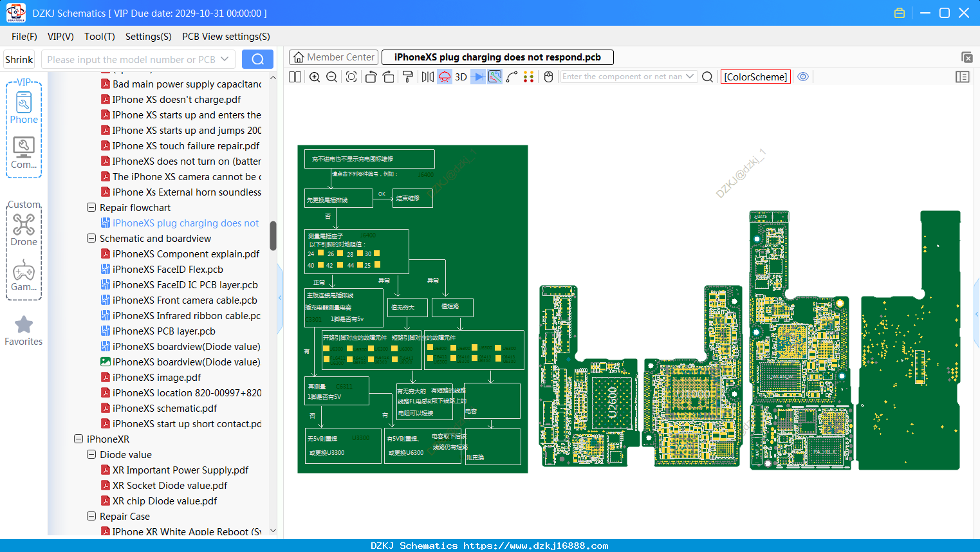
Task: Toggle the eye visibility icon
Action: (x=803, y=77)
